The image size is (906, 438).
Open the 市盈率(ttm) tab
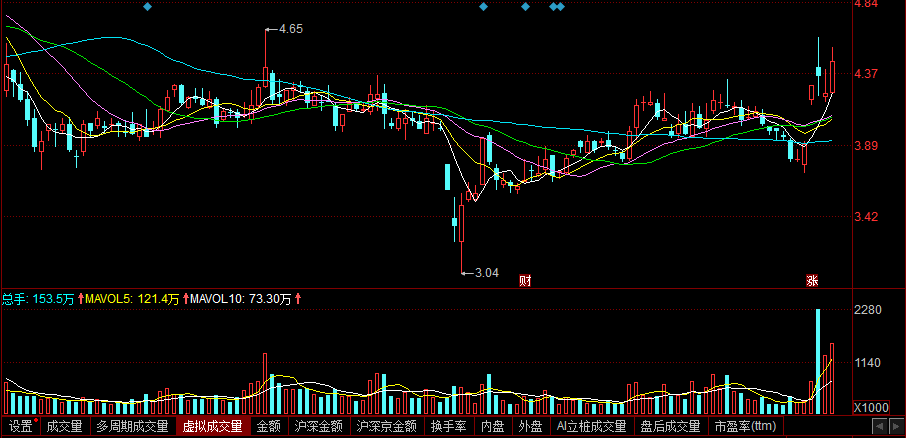point(745,427)
